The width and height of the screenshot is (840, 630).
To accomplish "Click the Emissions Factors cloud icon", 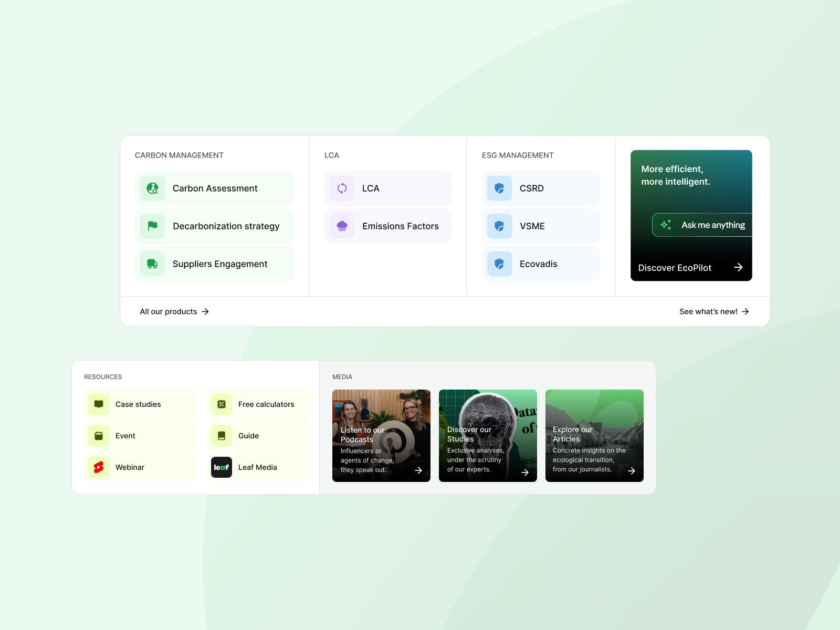I will click(x=342, y=226).
